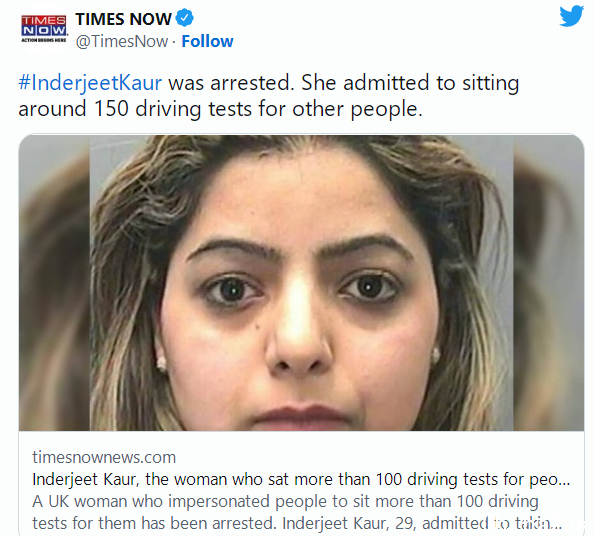Click the blue NOW word in logo
Image resolution: width=594 pixels, height=536 pixels.
44,30
